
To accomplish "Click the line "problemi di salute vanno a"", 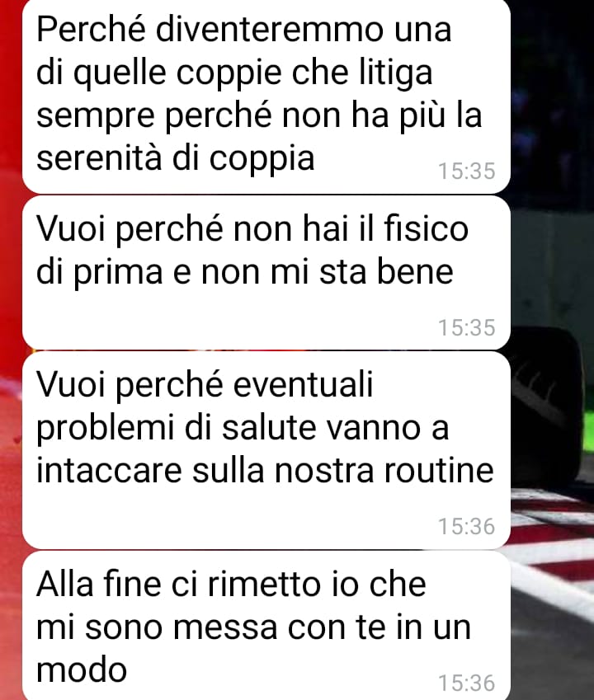I will tap(243, 429).
